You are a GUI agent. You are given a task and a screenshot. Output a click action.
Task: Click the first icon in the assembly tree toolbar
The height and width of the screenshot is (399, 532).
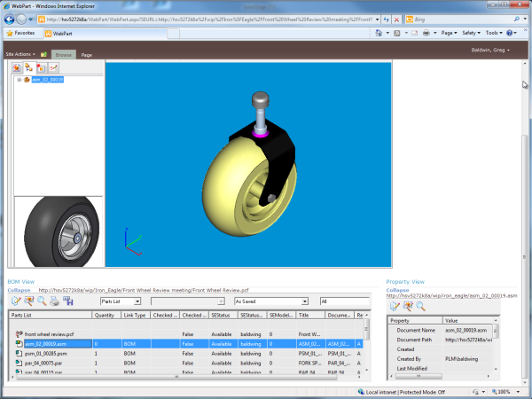(x=17, y=67)
